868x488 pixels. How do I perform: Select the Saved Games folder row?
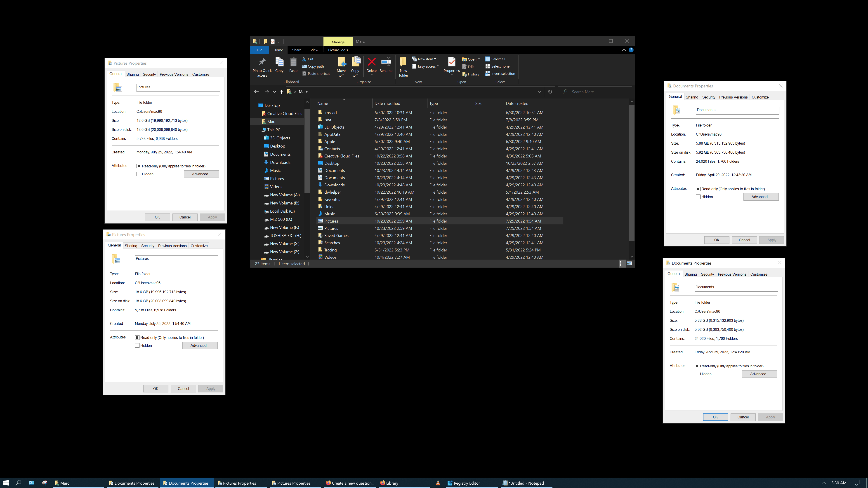point(440,235)
